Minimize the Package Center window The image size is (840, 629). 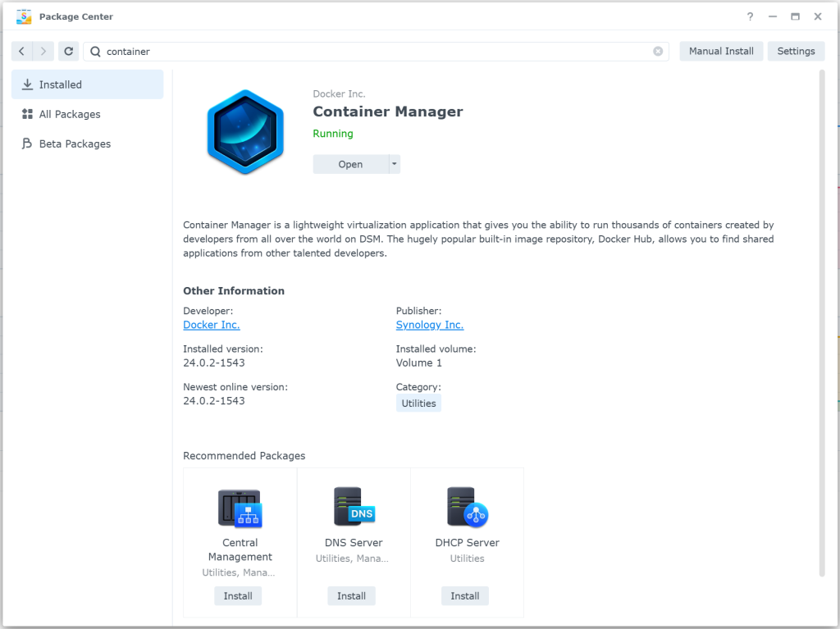pyautogui.click(x=773, y=16)
